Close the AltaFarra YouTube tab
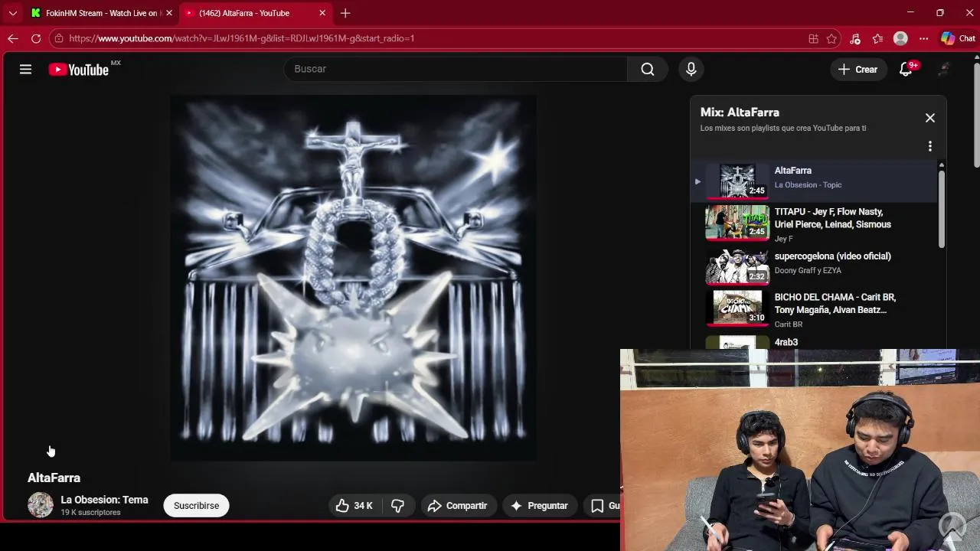Viewport: 980px width, 551px height. point(322,13)
